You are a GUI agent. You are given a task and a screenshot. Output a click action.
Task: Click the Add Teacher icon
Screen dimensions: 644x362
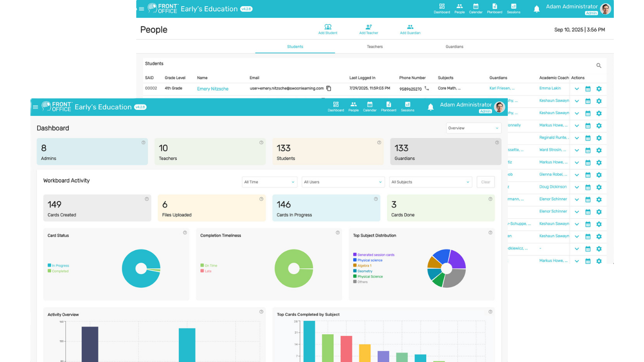click(x=369, y=27)
